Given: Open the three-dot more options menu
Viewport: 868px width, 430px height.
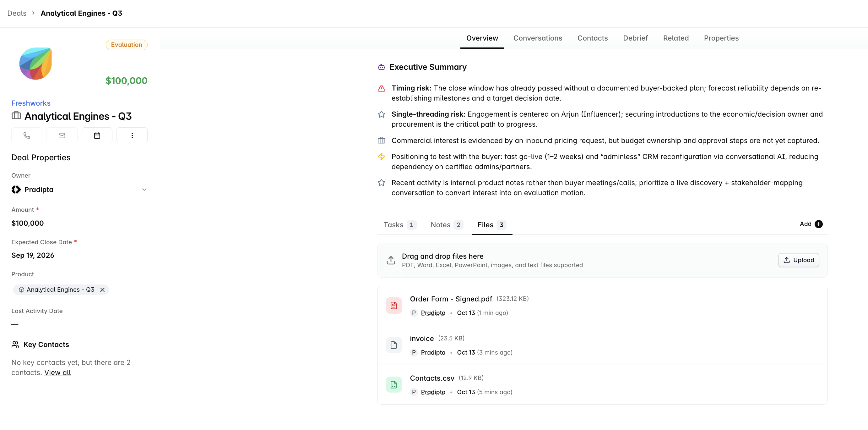Looking at the screenshot, I should [132, 135].
